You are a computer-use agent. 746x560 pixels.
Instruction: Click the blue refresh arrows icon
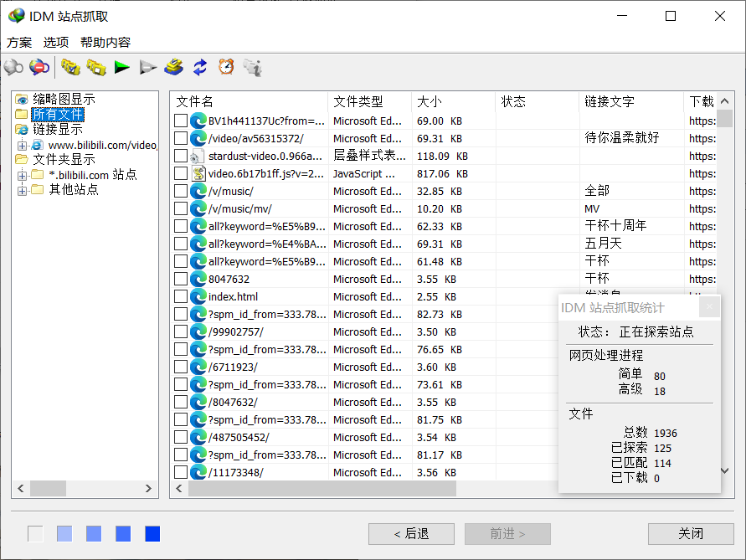(200, 68)
